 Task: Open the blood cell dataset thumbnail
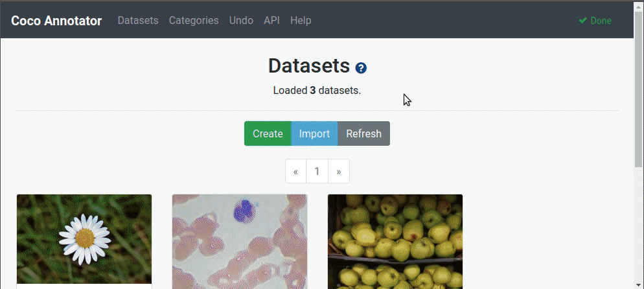(240, 241)
